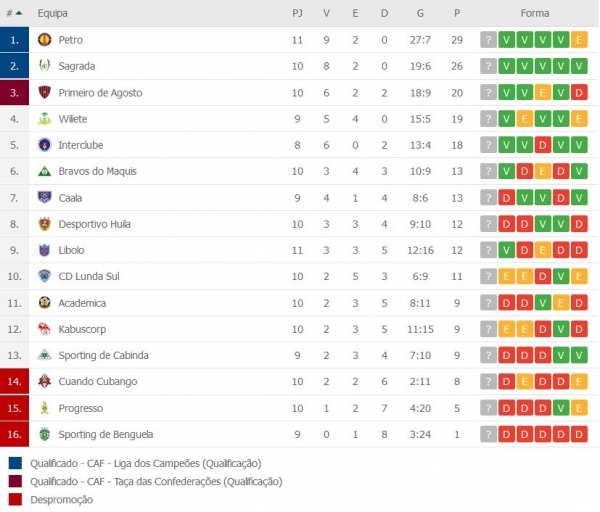600x512 pixels.
Task: Open the Wiliete team link
Action: click(73, 119)
